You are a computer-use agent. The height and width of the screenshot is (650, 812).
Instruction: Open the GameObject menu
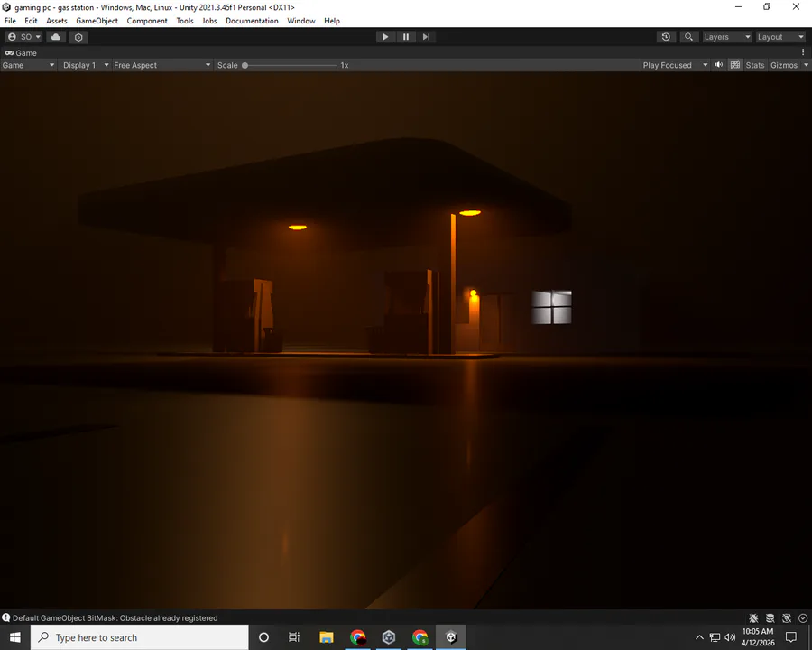(97, 21)
